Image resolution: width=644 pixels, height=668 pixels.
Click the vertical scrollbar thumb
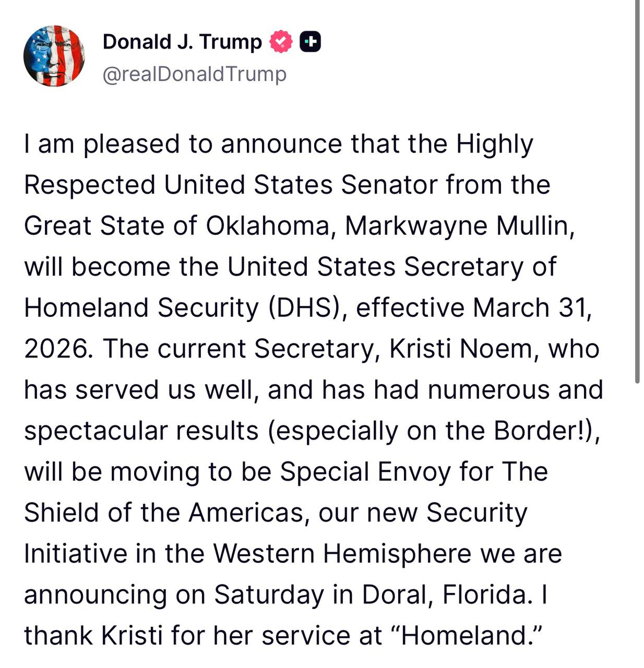point(637,192)
